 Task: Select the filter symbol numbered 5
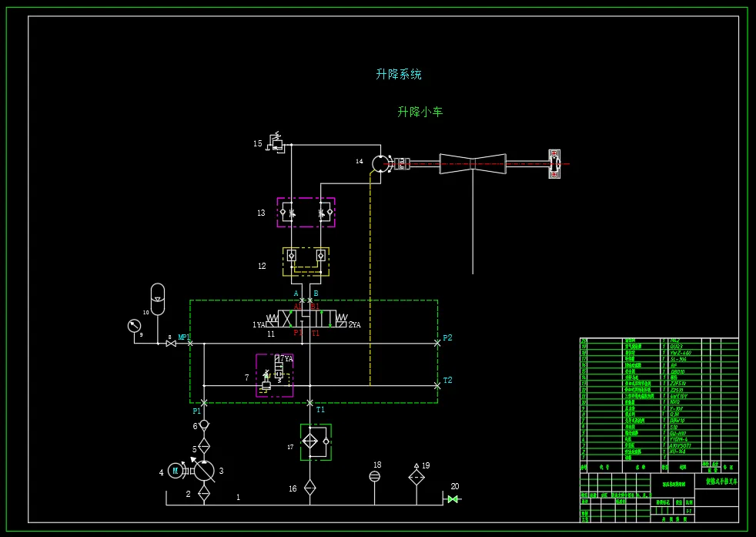[x=204, y=446]
